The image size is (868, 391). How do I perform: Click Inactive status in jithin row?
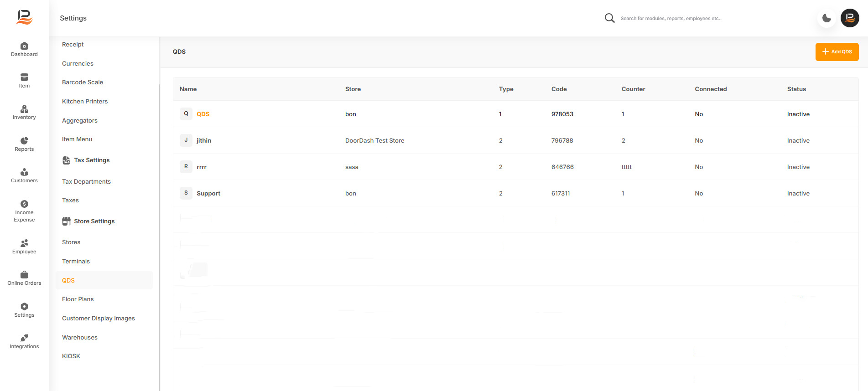[x=798, y=140]
